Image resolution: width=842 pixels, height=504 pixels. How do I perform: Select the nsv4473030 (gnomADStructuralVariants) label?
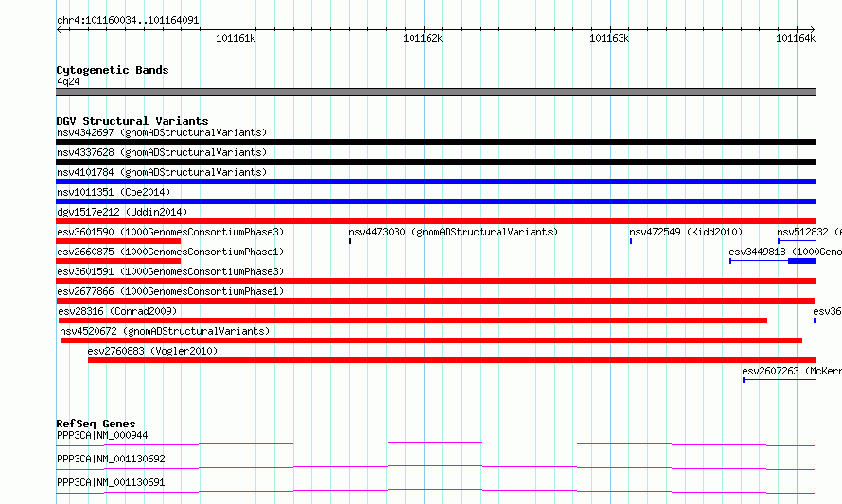tap(453, 232)
